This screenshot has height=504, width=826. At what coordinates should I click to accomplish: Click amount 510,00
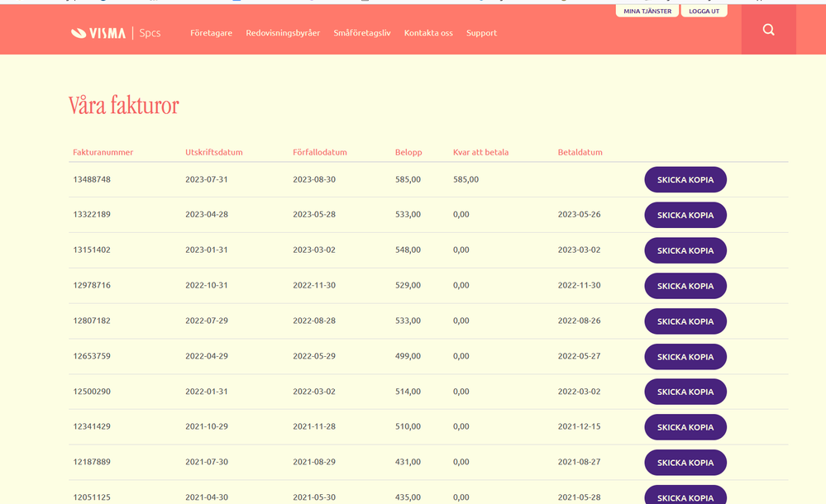[408, 426]
